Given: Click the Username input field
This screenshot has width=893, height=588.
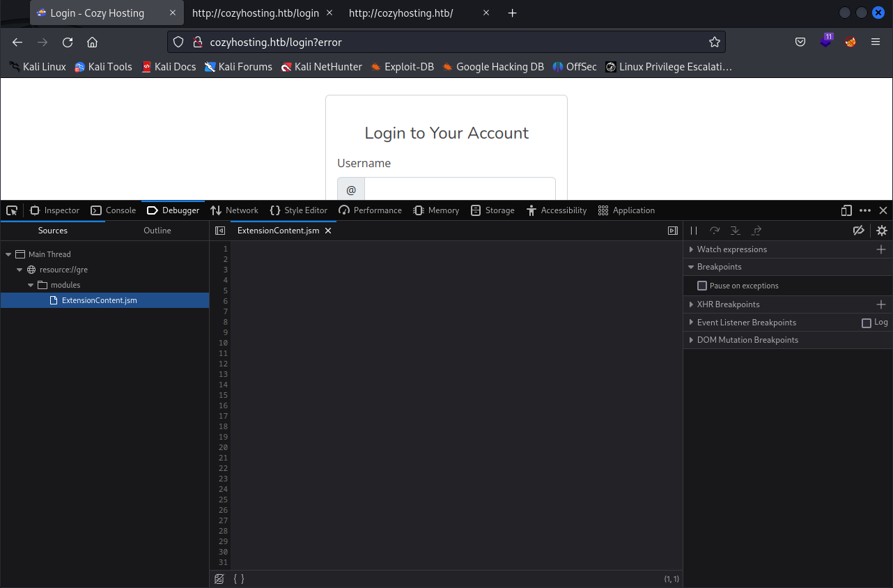Looking at the screenshot, I should (x=460, y=189).
